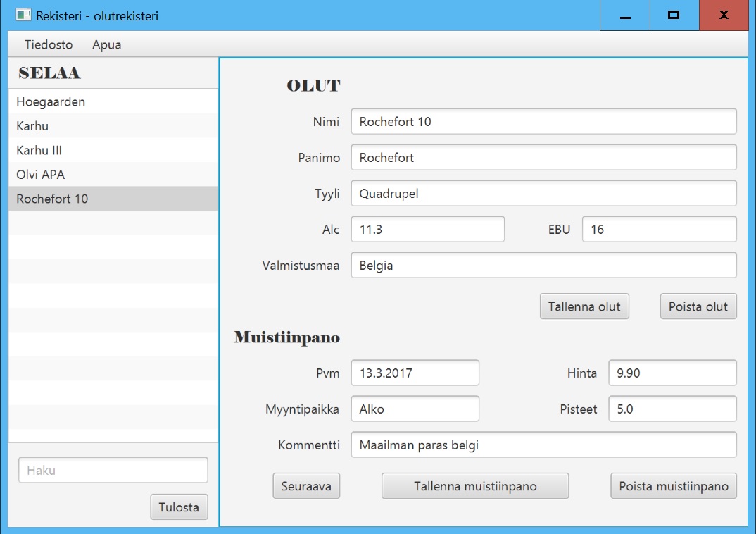Viewport: 756px width, 534px height.
Task: Select Hoegaarden in the beer list
Action: pos(113,101)
